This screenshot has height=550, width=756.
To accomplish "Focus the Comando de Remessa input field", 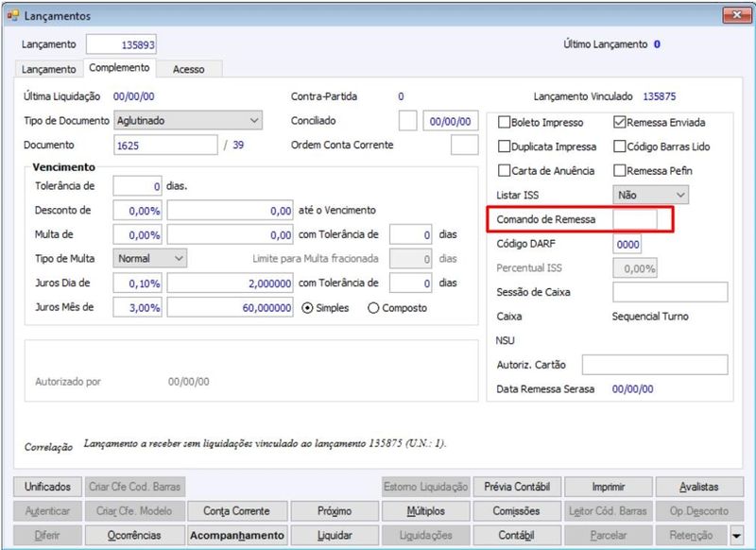I will coord(634,219).
